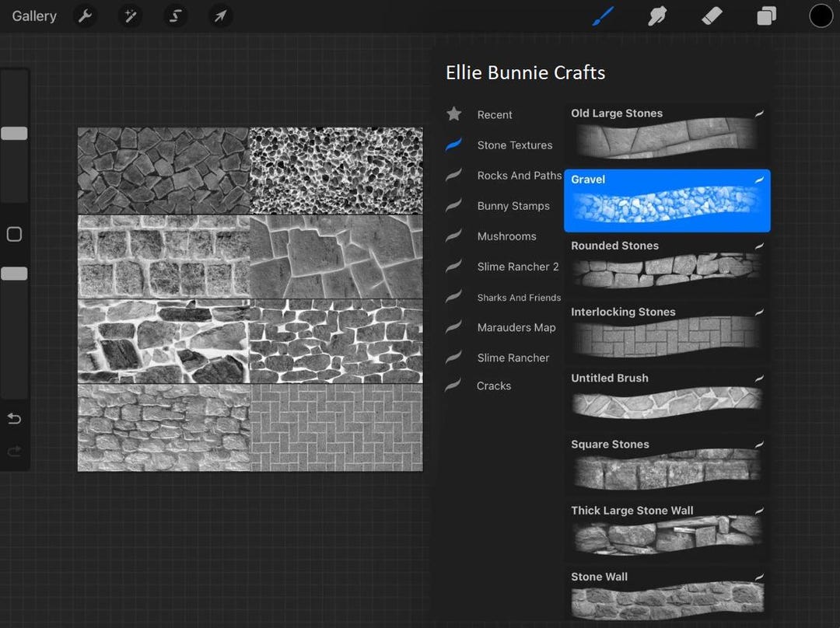Switch to the Recent brushes section
The image size is (840, 628).
tap(495, 114)
